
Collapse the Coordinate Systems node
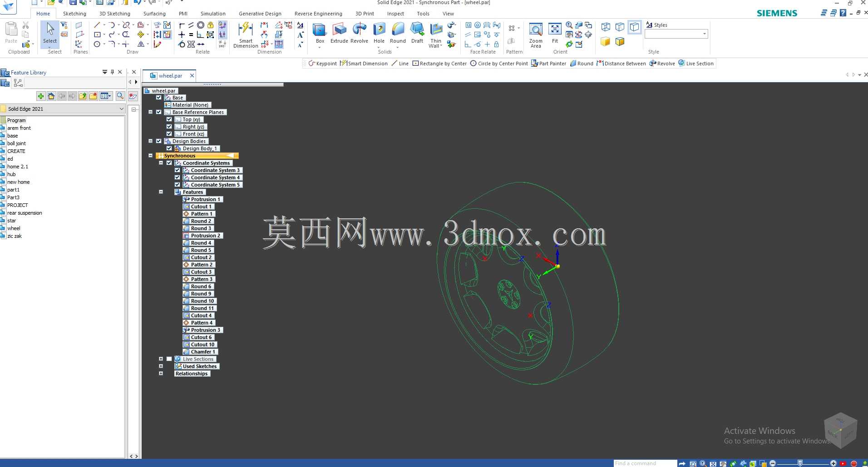coord(161,163)
